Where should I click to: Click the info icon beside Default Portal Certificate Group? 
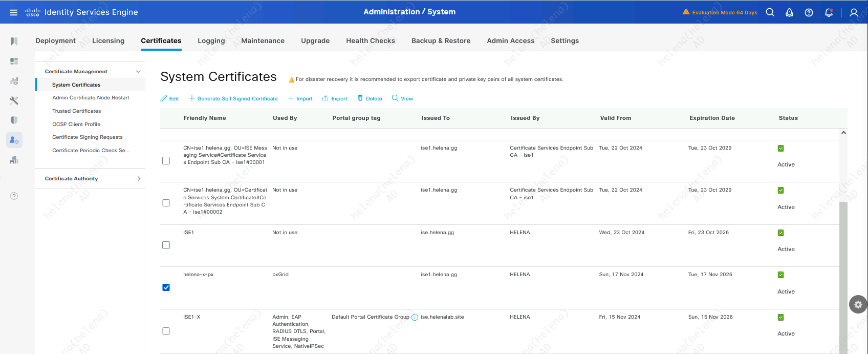coord(415,317)
